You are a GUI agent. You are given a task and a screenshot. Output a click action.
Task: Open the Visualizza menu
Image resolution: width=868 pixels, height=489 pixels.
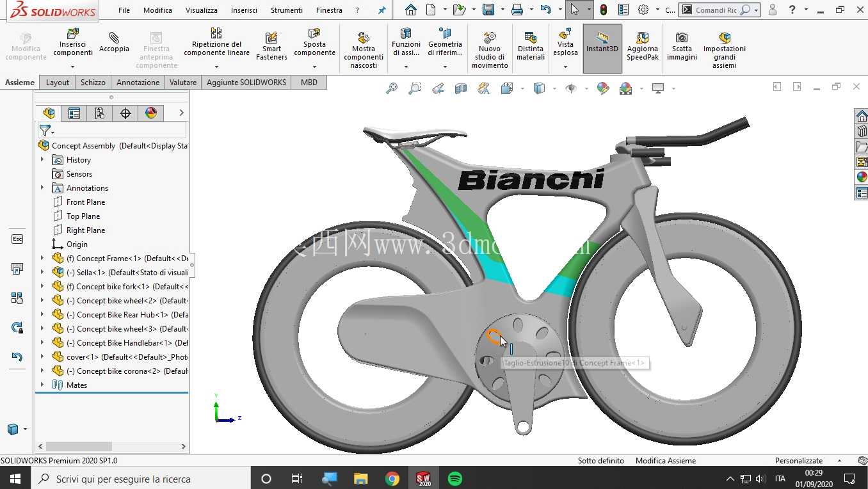point(202,10)
